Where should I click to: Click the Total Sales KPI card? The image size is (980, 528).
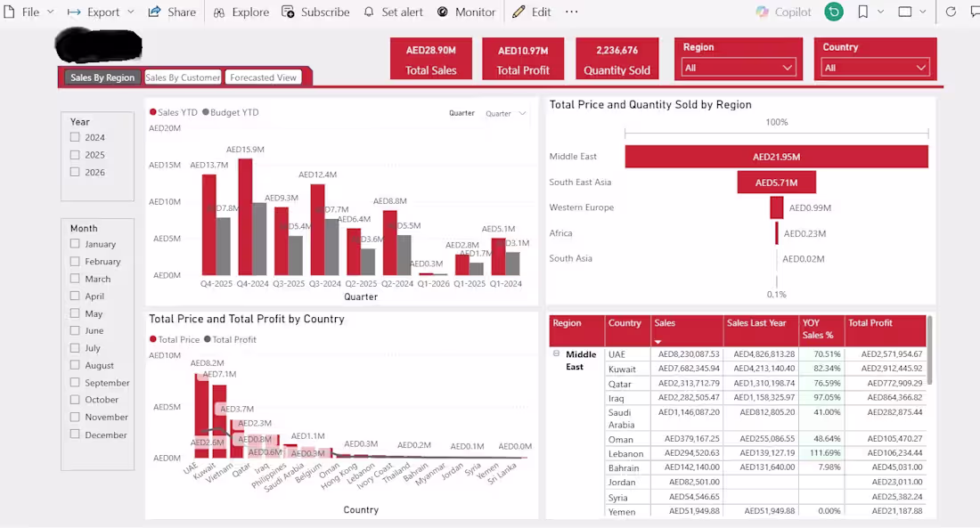(430, 59)
